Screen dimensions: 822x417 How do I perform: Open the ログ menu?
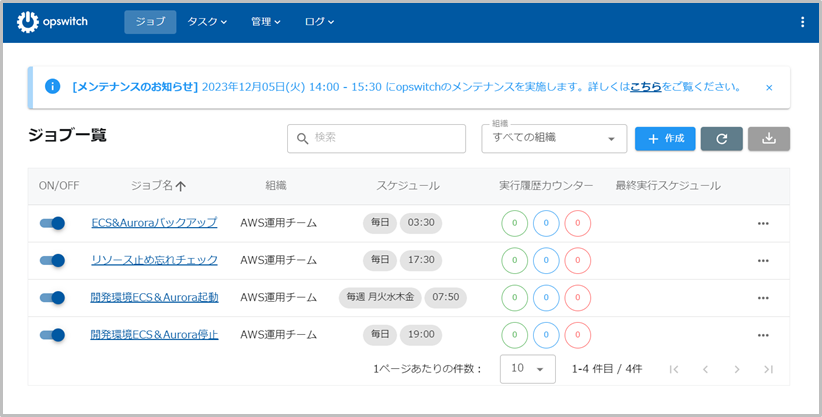click(319, 22)
